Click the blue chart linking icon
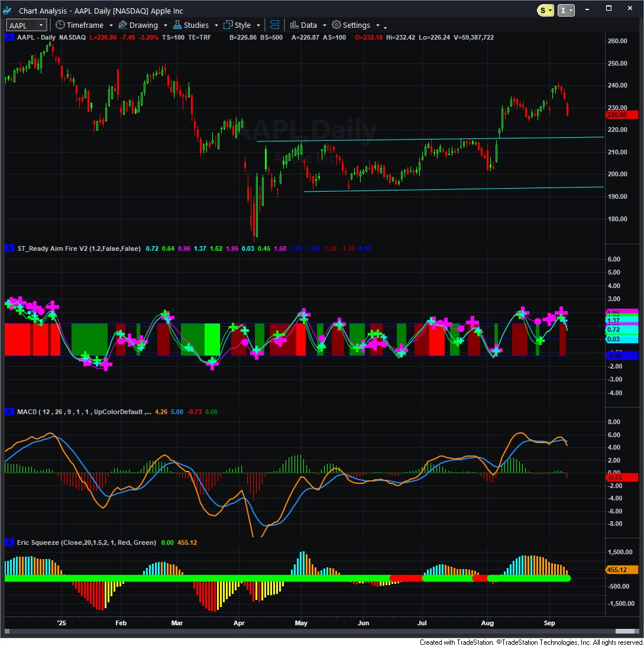Image resolution: width=644 pixels, height=646 pixels. point(274,25)
